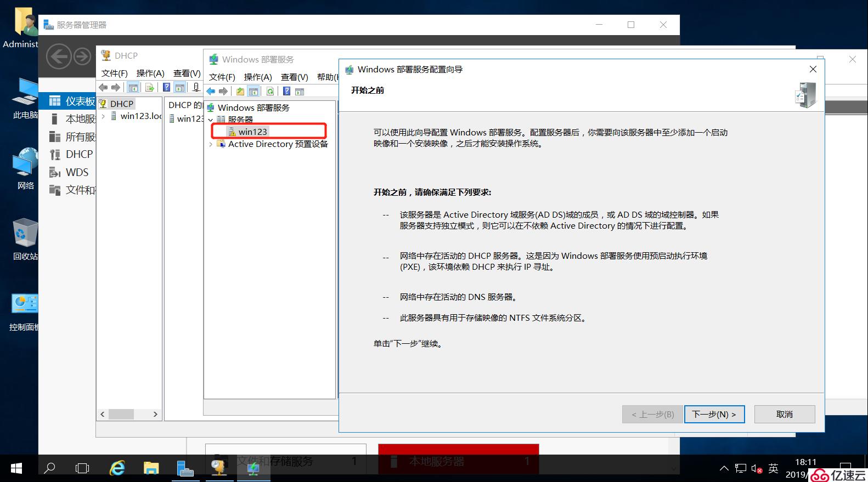This screenshot has height=482, width=868.
Task: Select win123.loc server in DHCP tree
Action: click(x=136, y=116)
